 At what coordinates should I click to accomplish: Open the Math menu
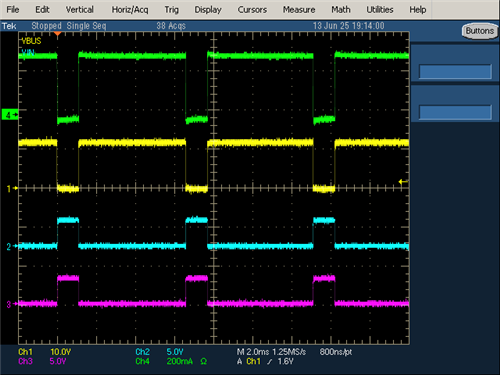[341, 10]
